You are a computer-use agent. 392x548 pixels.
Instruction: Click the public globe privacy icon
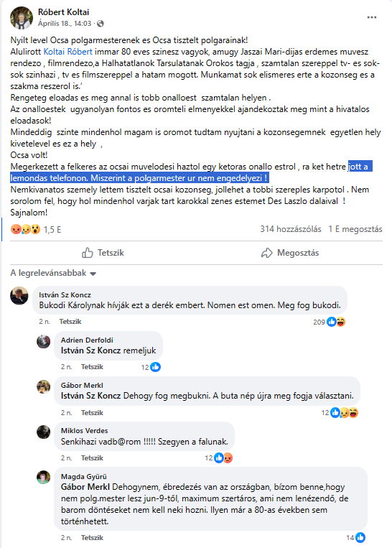tap(101, 24)
